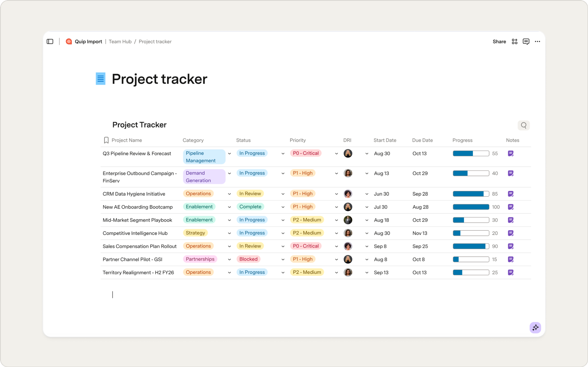Navigate to Team Hub breadcrumb
This screenshot has height=367, width=588.
(x=120, y=42)
